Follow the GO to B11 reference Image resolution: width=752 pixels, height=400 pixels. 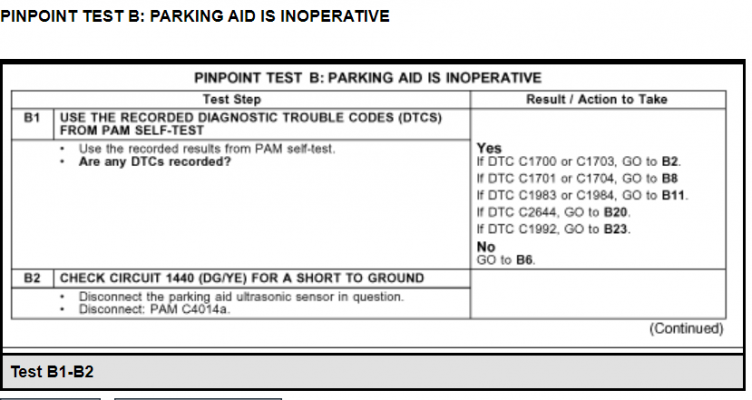point(655,195)
